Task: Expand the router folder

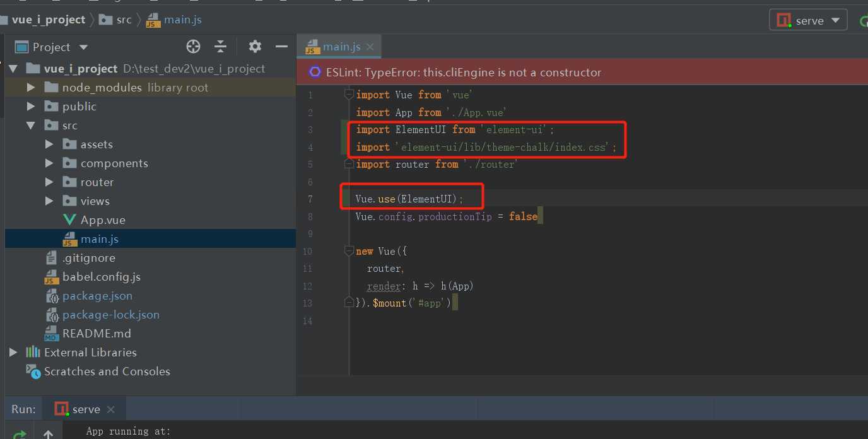Action: [x=49, y=182]
